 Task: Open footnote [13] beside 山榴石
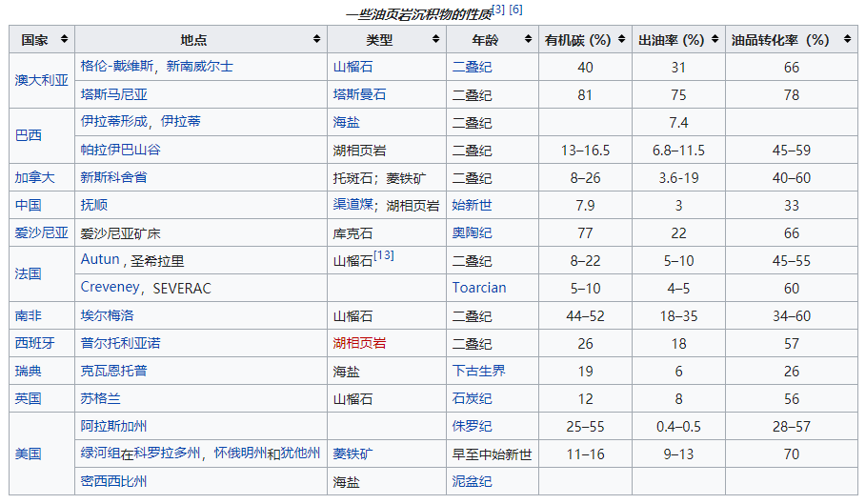pos(384,255)
